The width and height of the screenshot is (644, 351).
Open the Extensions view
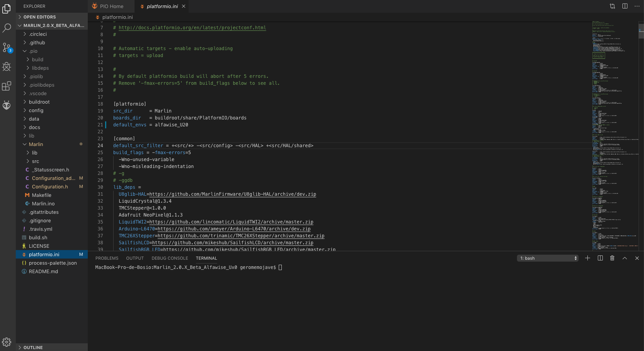(7, 86)
